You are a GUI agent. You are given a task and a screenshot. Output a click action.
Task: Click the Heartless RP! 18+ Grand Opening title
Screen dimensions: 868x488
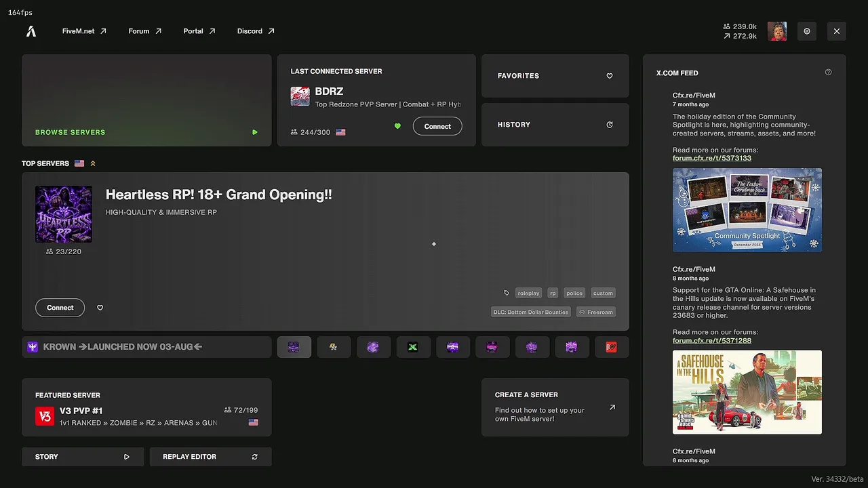click(x=219, y=195)
